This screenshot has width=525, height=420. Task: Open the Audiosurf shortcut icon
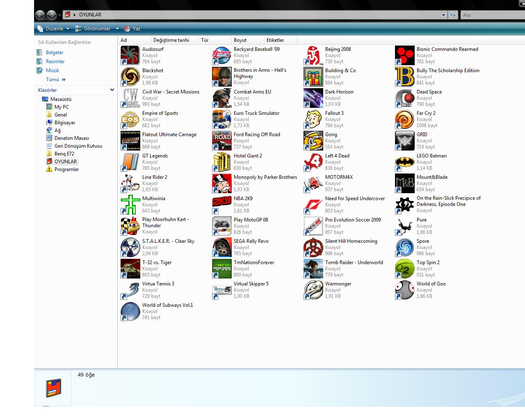tap(130, 55)
